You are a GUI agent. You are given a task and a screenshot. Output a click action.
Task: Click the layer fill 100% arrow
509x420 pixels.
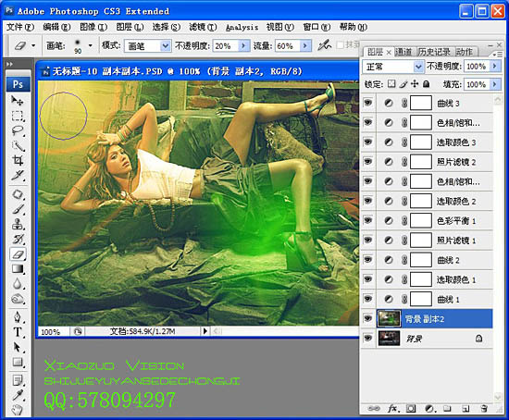click(x=494, y=84)
